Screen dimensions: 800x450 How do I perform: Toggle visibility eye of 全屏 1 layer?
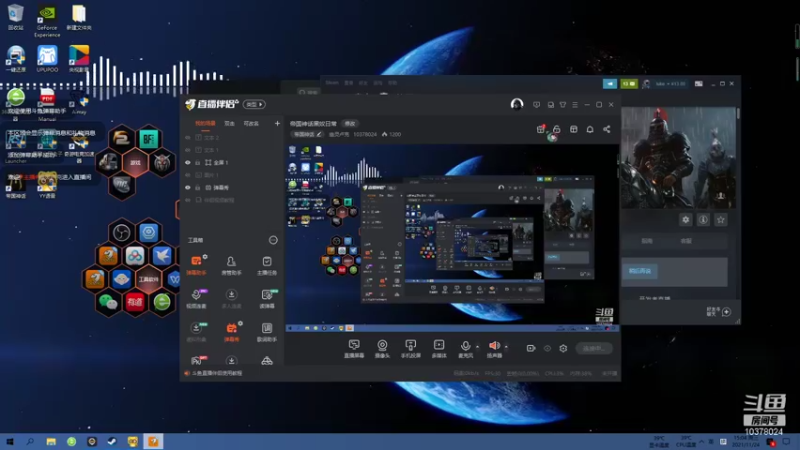pos(188,162)
